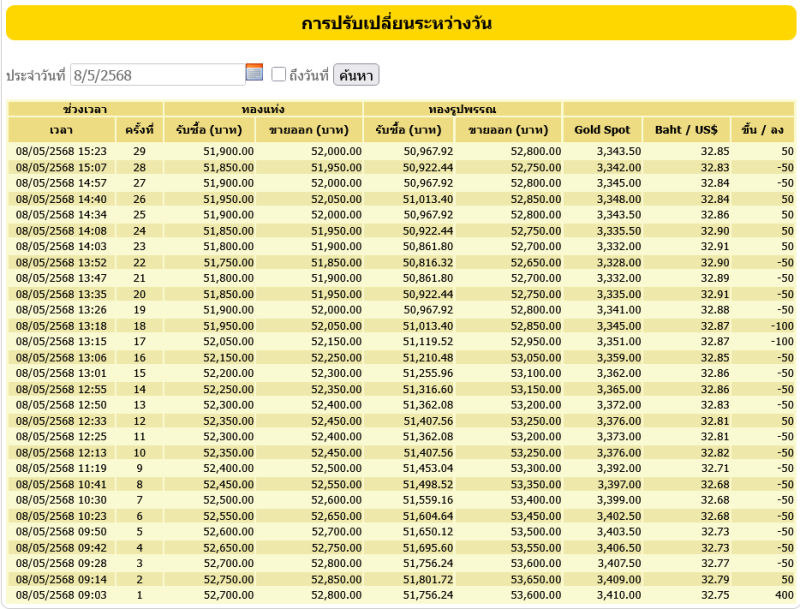Click the ช่วงเวลา group header
Screen dimensions: 800x609
click(85, 109)
